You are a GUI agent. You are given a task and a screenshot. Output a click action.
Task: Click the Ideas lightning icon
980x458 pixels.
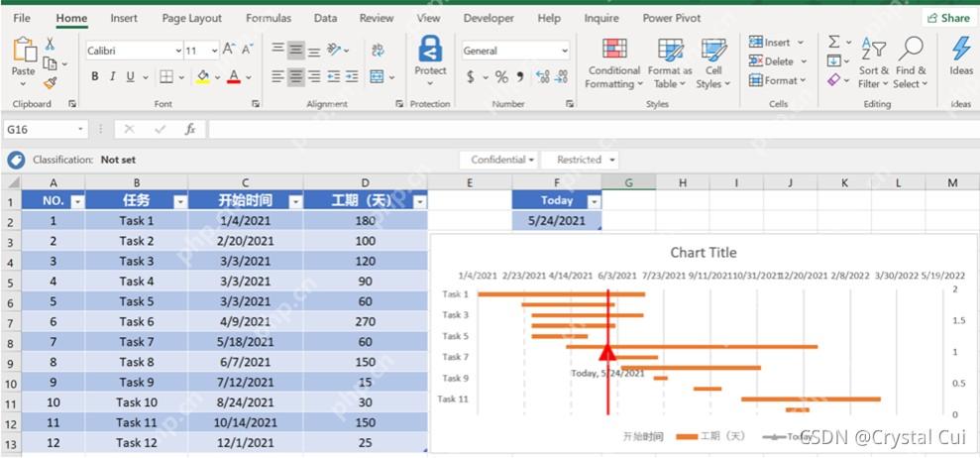(x=961, y=49)
